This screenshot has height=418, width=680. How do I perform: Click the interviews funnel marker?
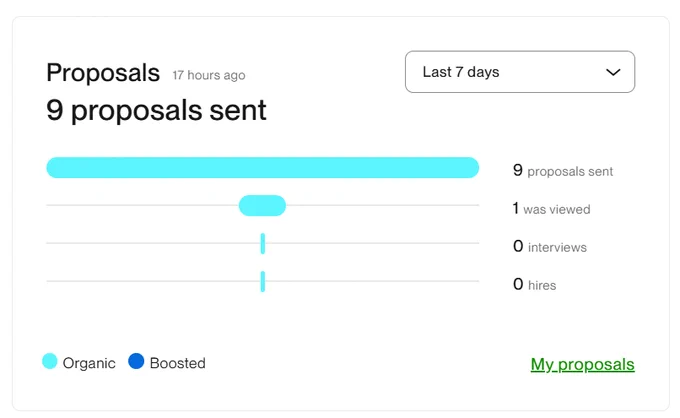tap(263, 243)
